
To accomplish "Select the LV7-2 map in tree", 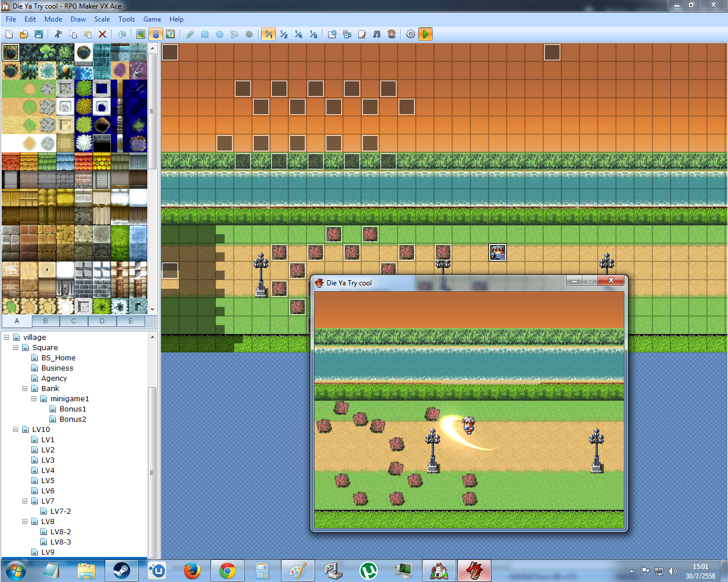I will pos(60,511).
